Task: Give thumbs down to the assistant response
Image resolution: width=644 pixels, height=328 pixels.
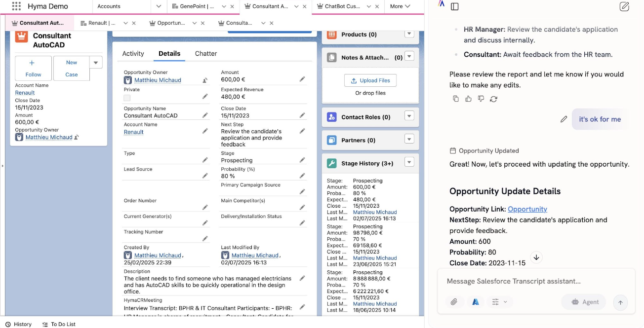Action: point(481,99)
